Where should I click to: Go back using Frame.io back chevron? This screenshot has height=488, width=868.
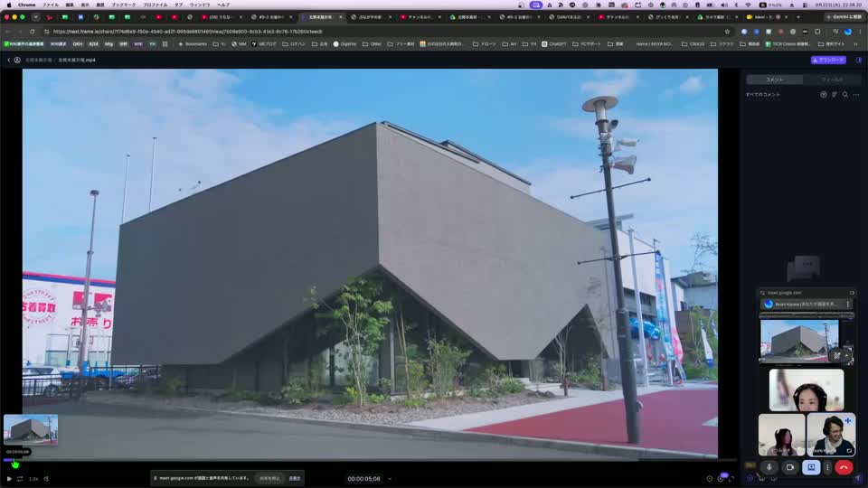(x=8, y=60)
